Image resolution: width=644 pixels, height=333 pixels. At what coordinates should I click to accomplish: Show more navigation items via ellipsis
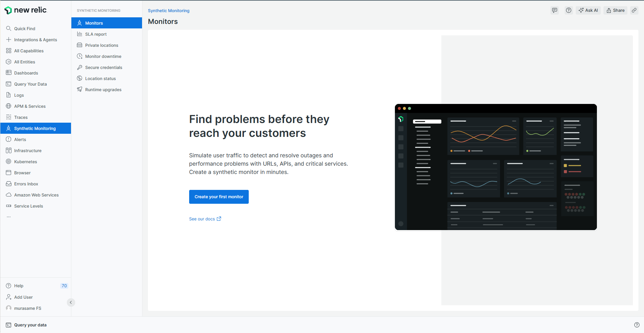point(9,217)
